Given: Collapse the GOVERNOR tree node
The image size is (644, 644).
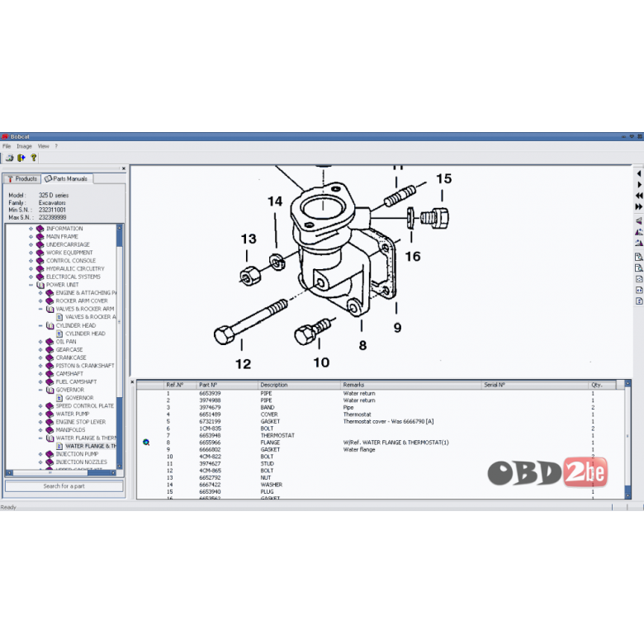Looking at the screenshot, I should [x=40, y=390].
